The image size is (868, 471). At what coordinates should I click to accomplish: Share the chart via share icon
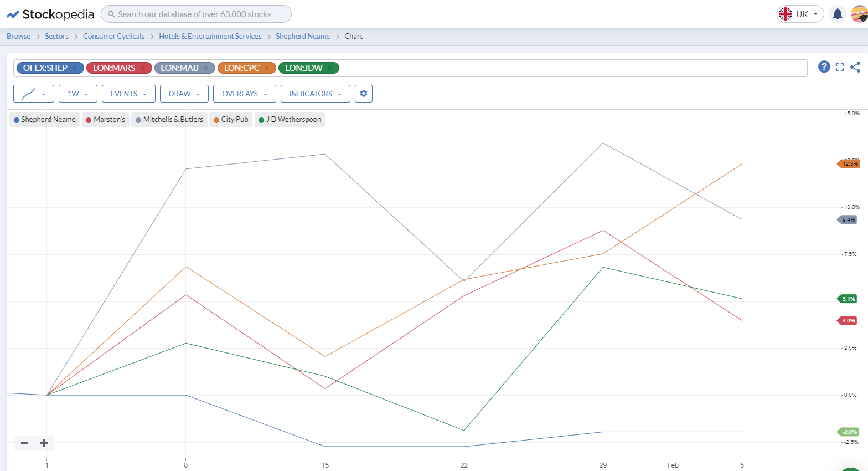coord(855,67)
